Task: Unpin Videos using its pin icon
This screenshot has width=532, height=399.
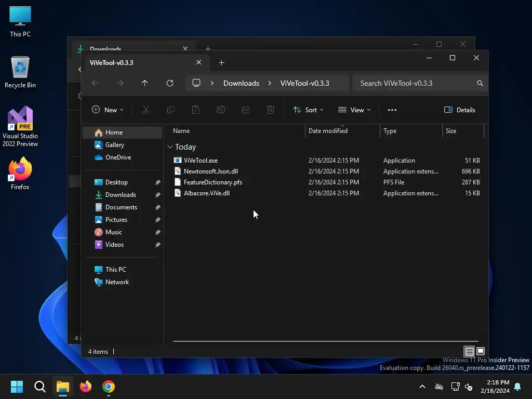Action: click(x=158, y=245)
